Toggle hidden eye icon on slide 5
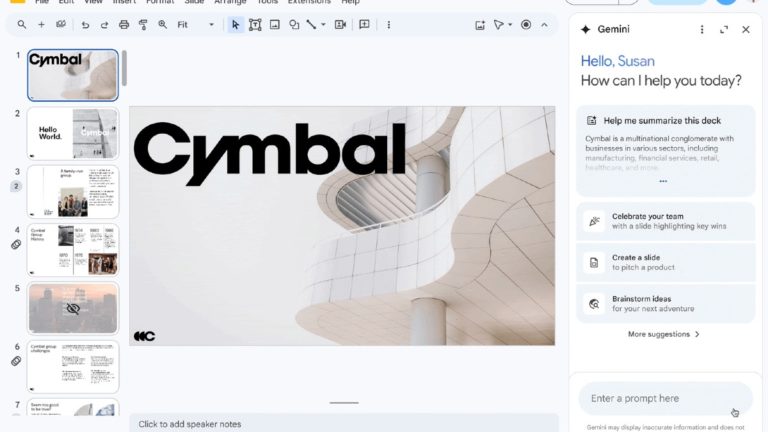The width and height of the screenshot is (768, 432). tap(73, 309)
